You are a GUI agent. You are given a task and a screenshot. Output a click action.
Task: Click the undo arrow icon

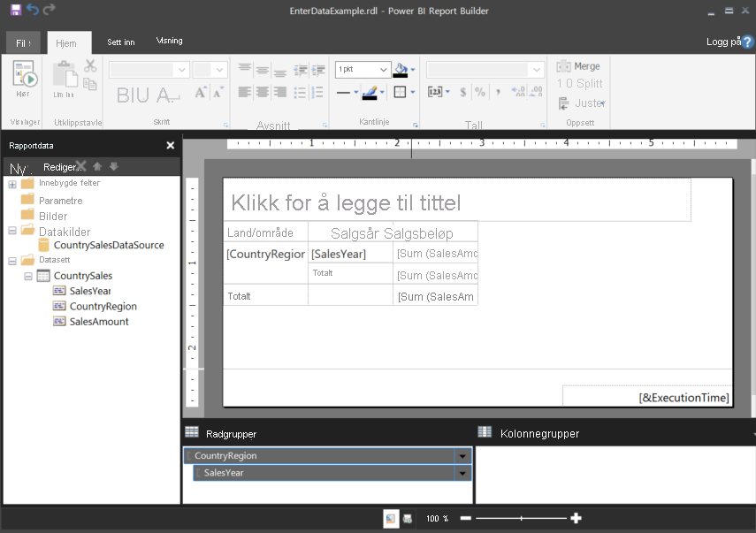pos(33,10)
